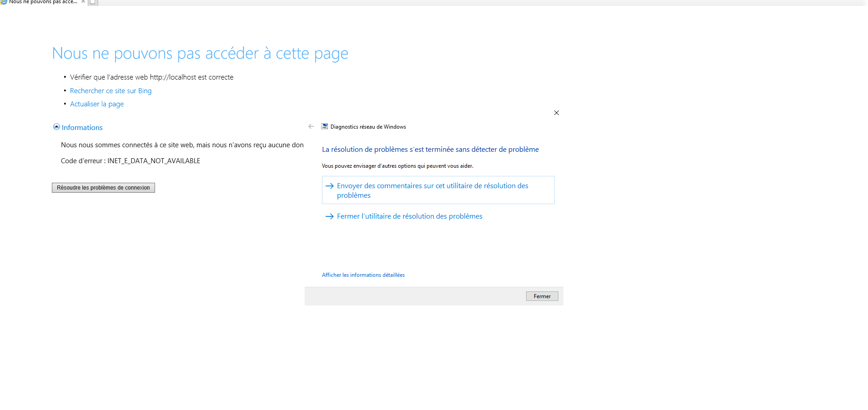The image size is (868, 410).
Task: Click "Rechercher ce site sur Bing" link
Action: 110,91
